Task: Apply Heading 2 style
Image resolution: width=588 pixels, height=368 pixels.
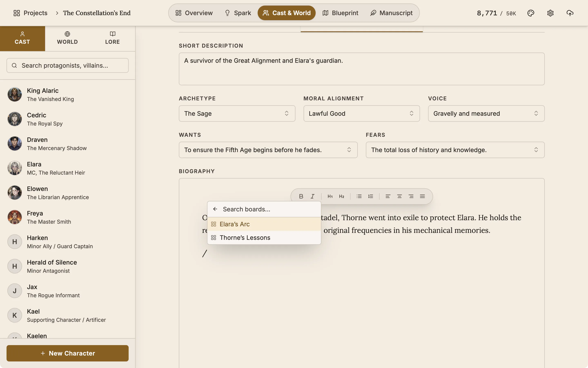Action: (342, 196)
